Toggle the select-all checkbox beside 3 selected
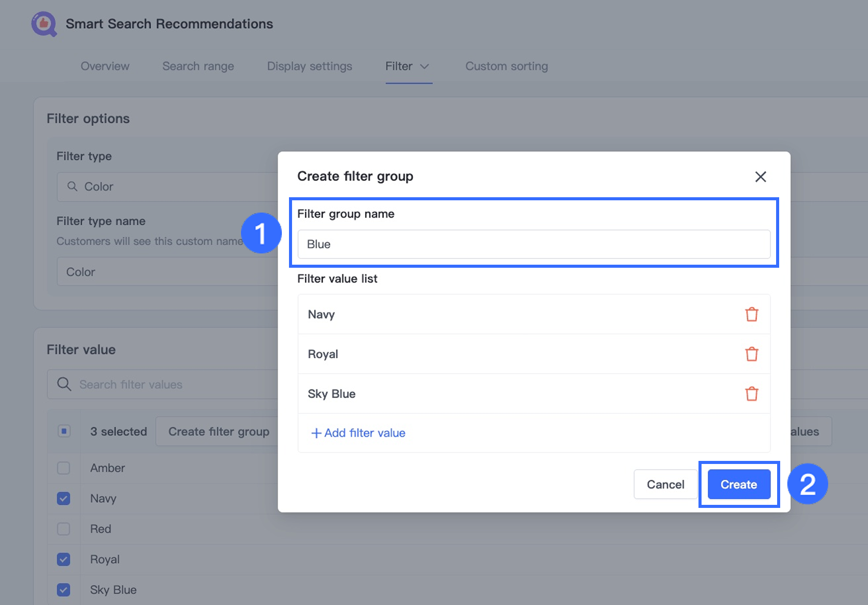 pyautogui.click(x=64, y=431)
